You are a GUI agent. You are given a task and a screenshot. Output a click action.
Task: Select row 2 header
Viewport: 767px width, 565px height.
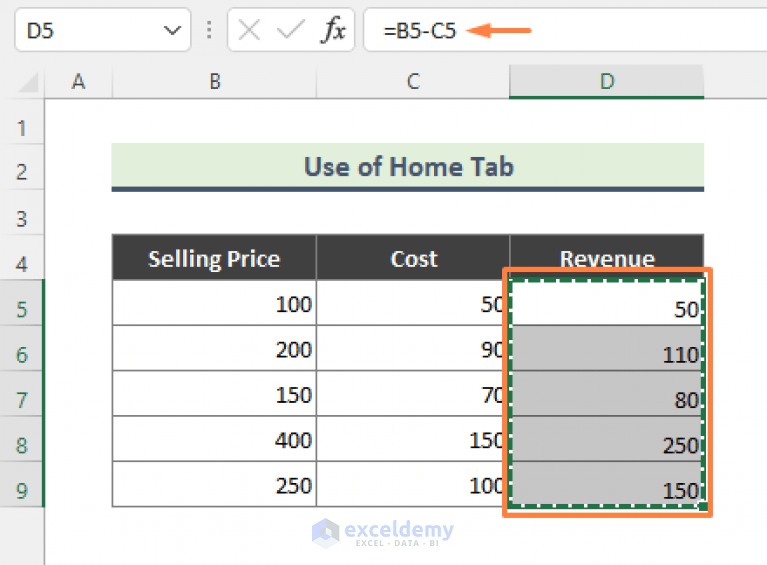[x=22, y=167]
